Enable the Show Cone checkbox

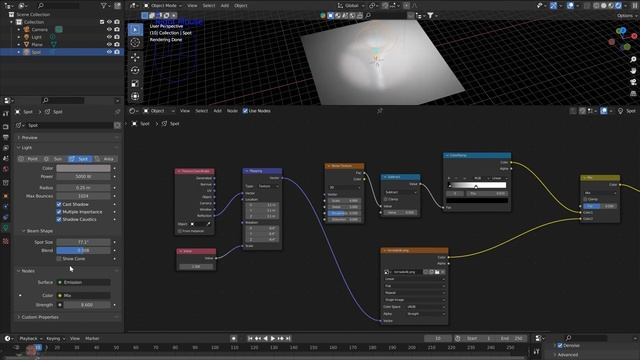pyautogui.click(x=59, y=259)
